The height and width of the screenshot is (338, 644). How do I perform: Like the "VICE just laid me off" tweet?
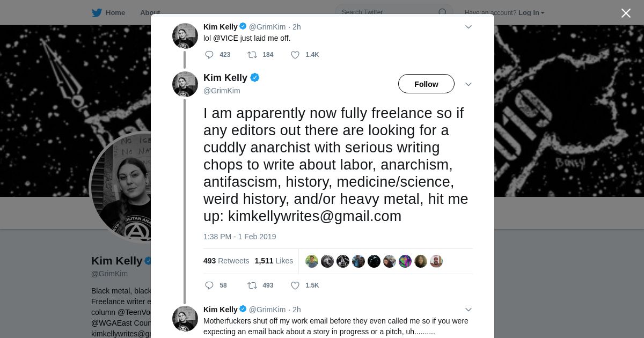tap(295, 55)
